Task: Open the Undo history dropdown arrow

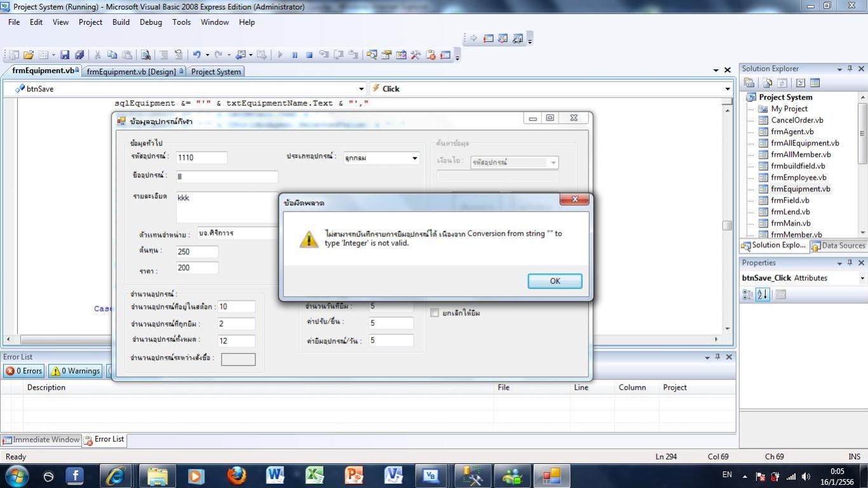Action: point(207,55)
